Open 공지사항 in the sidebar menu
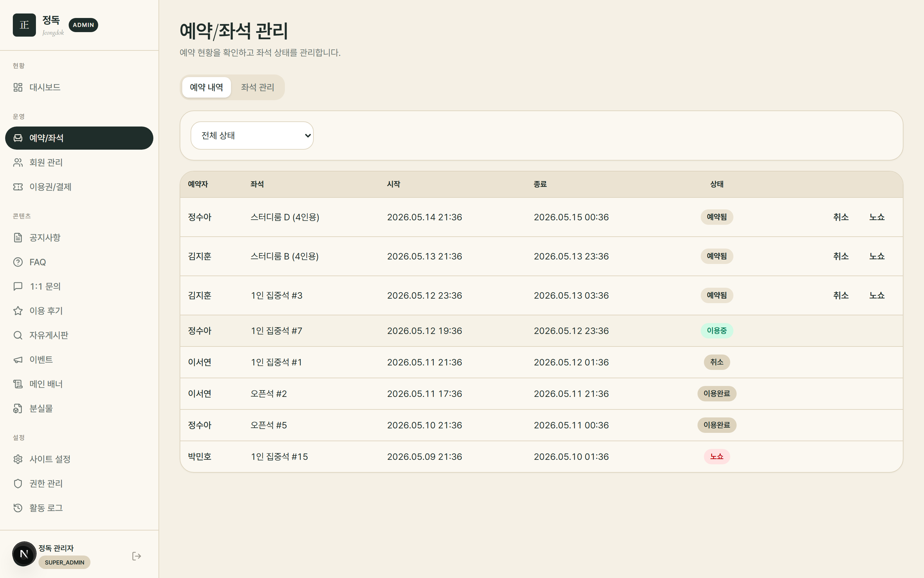Screen dimensions: 924x578 point(79,238)
